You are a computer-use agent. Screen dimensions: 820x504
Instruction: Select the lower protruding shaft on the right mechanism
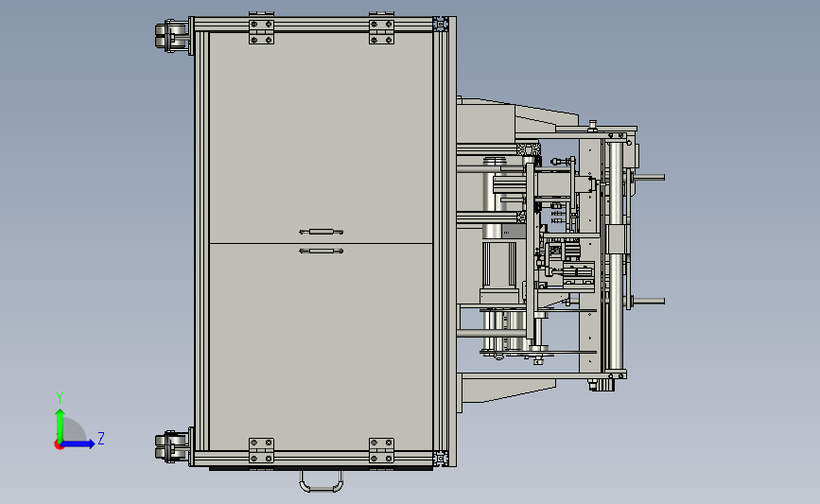[x=649, y=301]
